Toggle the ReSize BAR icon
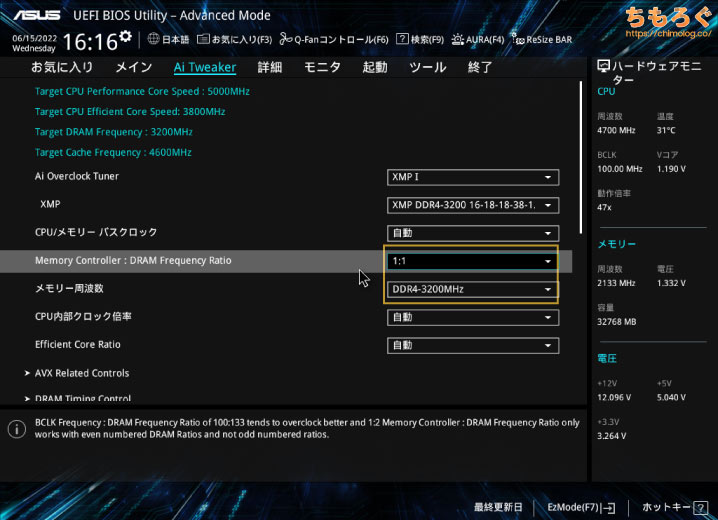Viewport: 718px width, 520px height. point(517,39)
